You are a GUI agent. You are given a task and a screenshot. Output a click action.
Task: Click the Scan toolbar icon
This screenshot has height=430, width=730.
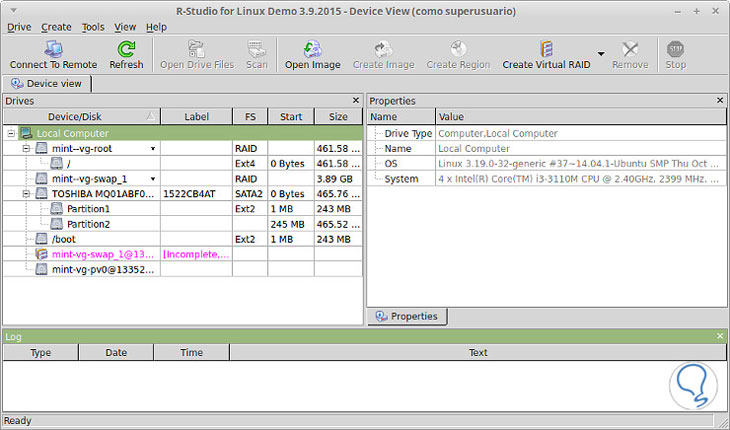[x=257, y=48]
